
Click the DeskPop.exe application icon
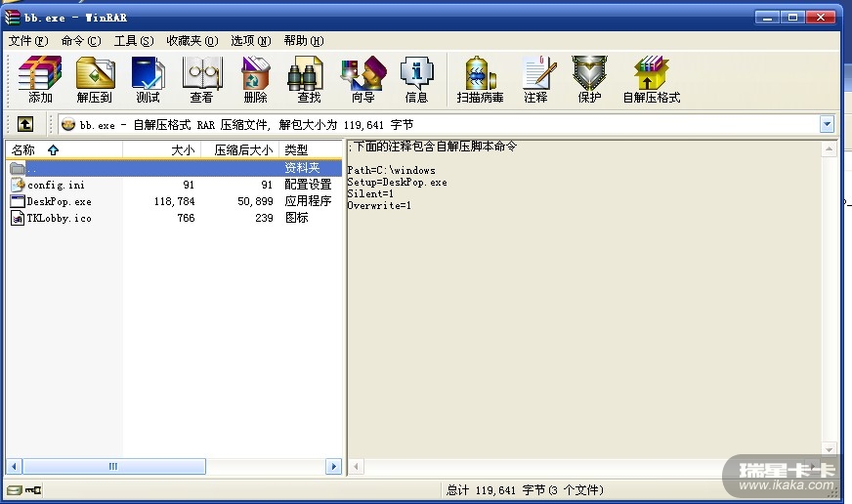[18, 201]
